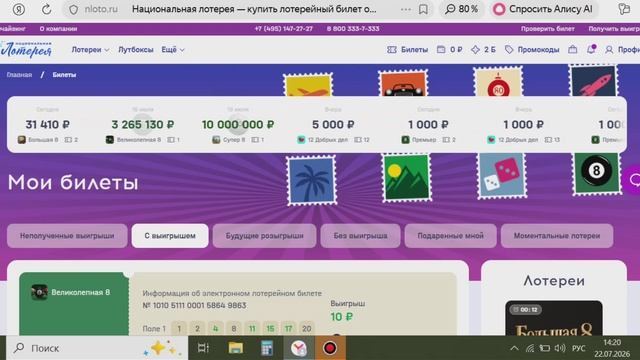Open the three-dots address bar menu
This screenshot has height=360, width=640.
pyautogui.click(x=406, y=9)
